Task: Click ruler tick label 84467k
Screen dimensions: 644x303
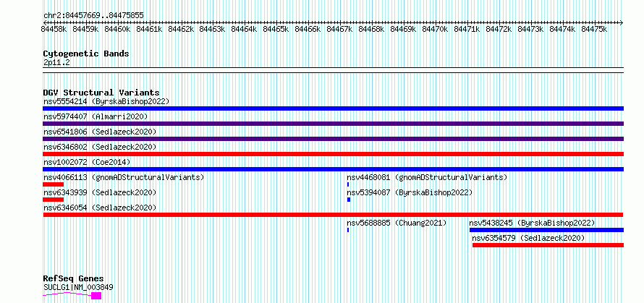Action: pyautogui.click(x=339, y=29)
